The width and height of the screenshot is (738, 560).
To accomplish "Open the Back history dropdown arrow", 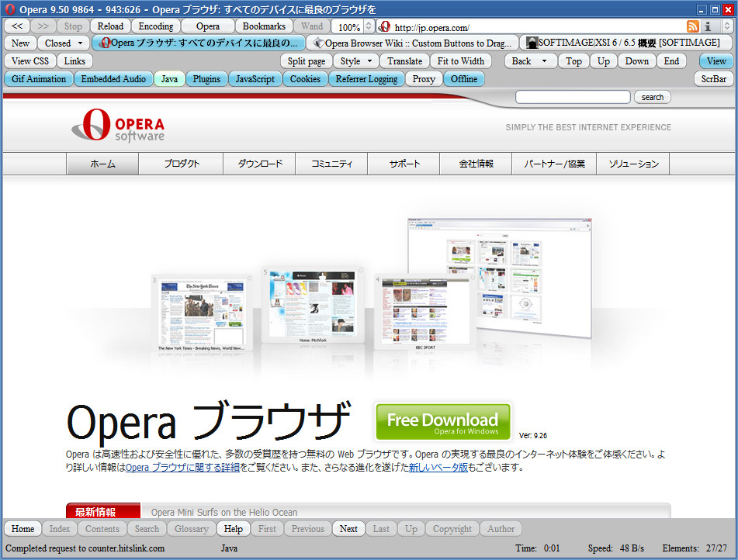I will click(x=545, y=61).
